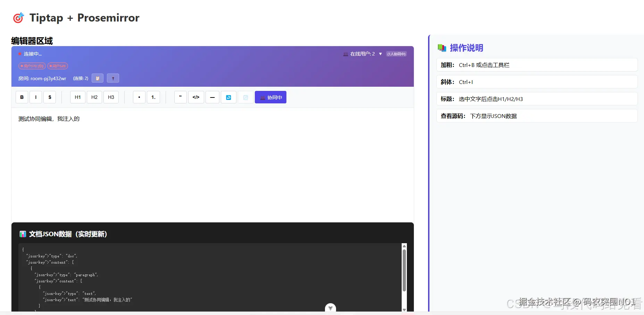Click the faded redo icon

(x=245, y=97)
